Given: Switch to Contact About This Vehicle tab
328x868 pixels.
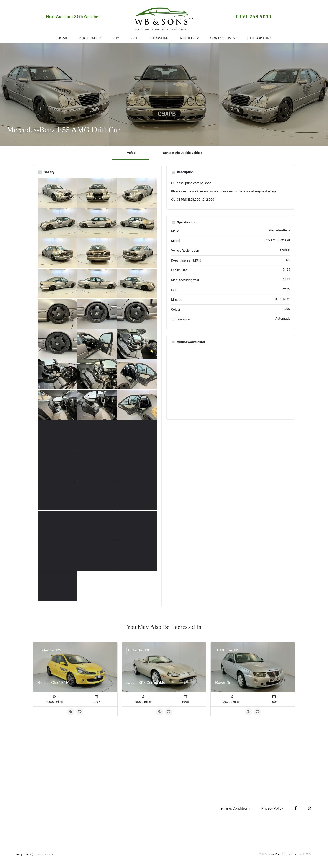Looking at the screenshot, I should 182,153.
